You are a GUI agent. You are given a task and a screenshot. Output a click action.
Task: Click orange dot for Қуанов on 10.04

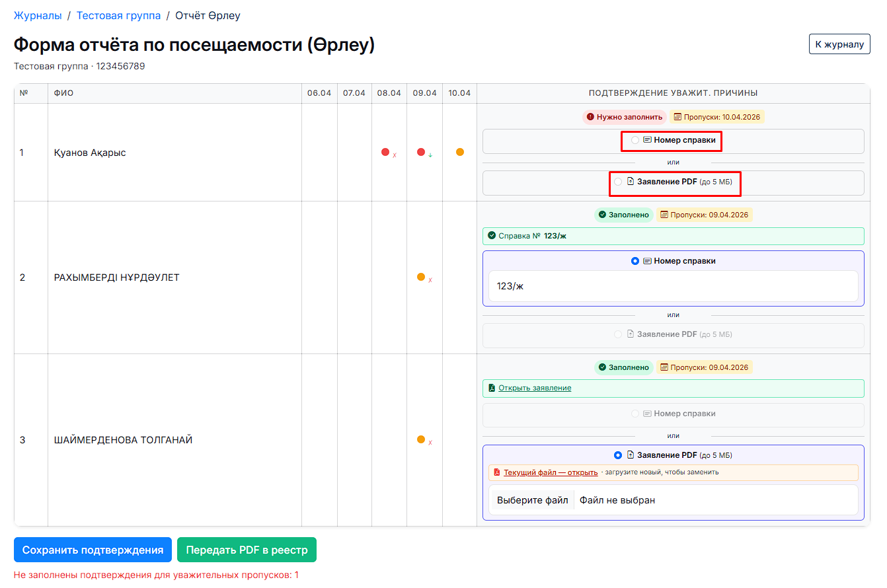[460, 152]
